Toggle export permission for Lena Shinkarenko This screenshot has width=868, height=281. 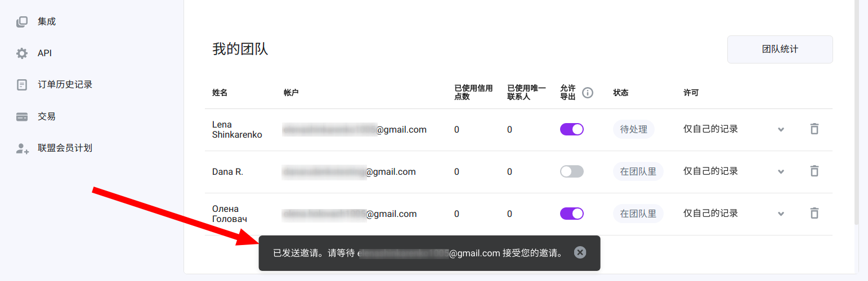(x=572, y=129)
